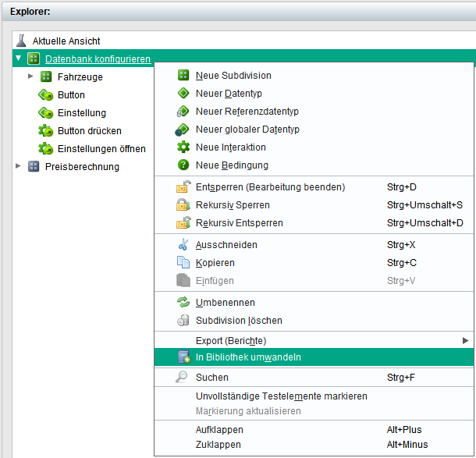
Task: Click the Subdivision löschen trash icon
Action: 183,320
